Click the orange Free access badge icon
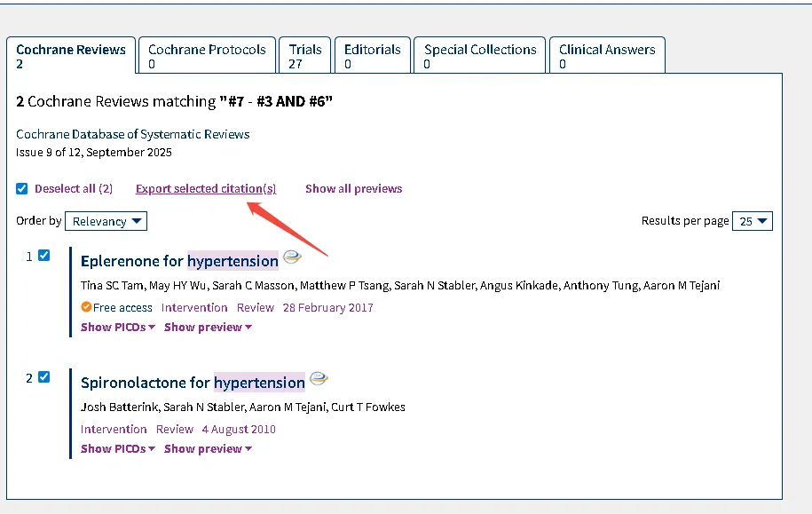This screenshot has width=812, height=514. [x=86, y=307]
